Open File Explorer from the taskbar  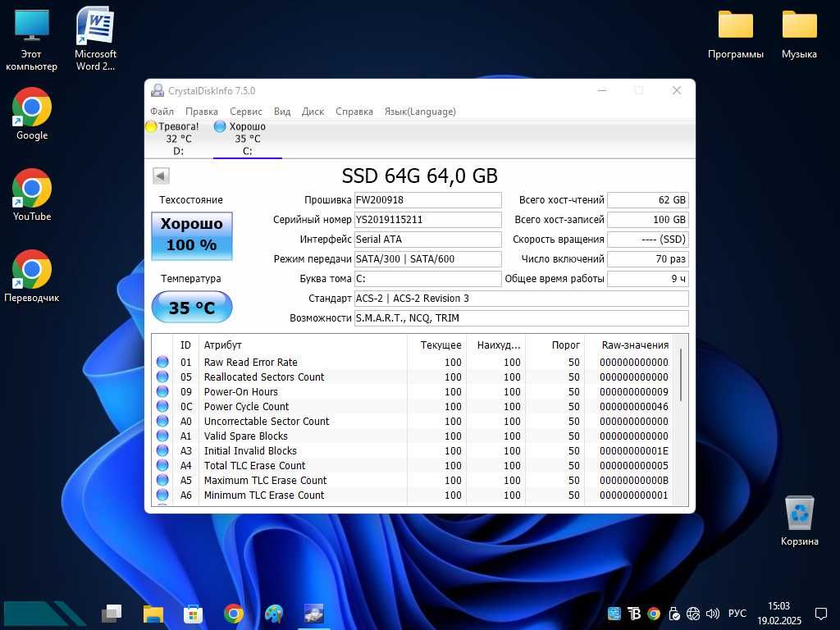153,614
